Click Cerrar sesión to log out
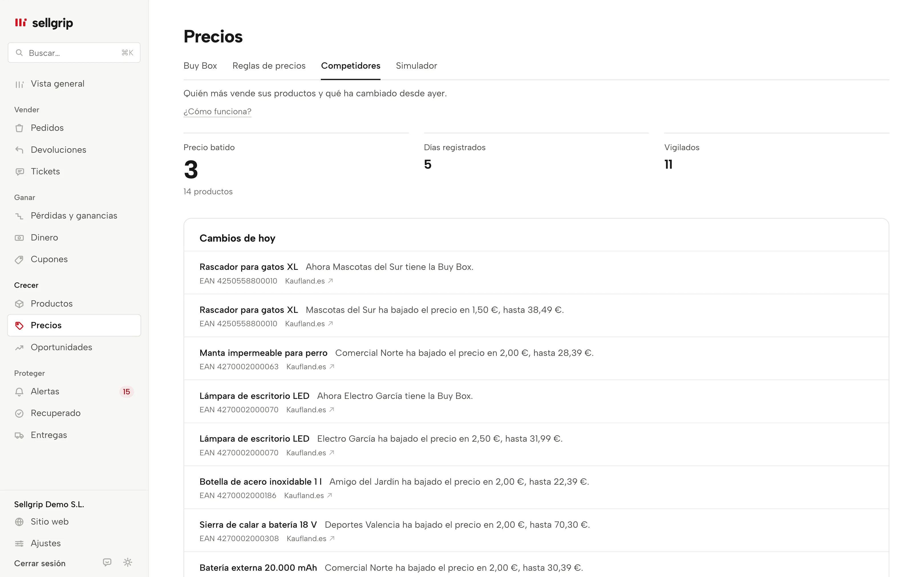Image resolution: width=924 pixels, height=577 pixels. point(40,563)
